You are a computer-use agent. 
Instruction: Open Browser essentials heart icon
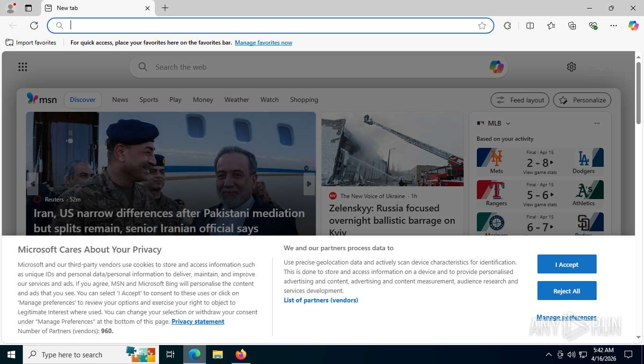tap(593, 26)
